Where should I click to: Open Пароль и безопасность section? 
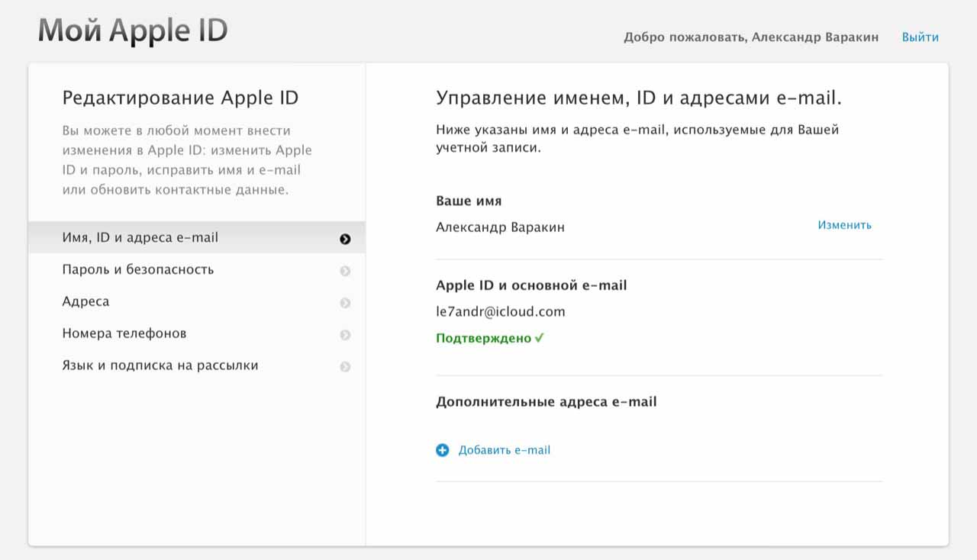[137, 269]
